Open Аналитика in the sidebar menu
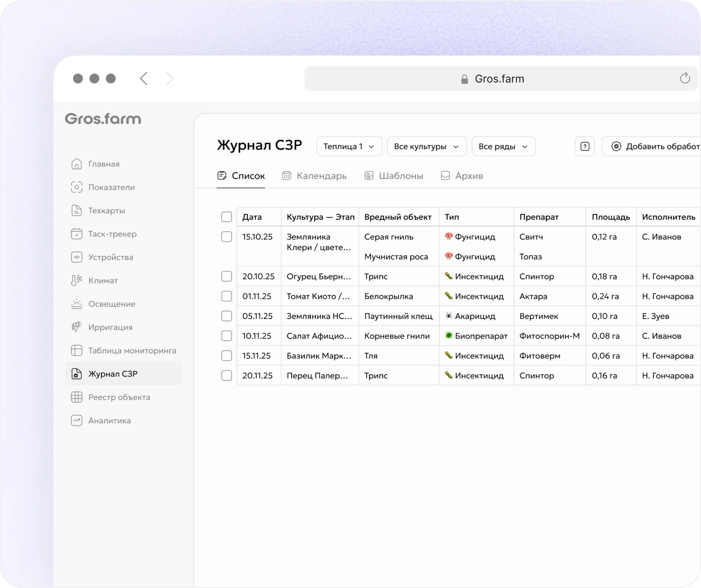The height and width of the screenshot is (588, 701). pyautogui.click(x=123, y=421)
